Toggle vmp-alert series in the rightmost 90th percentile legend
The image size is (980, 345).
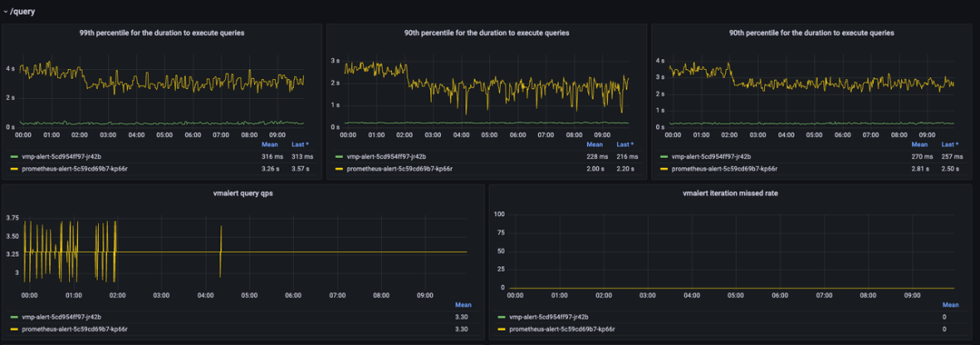tap(711, 157)
